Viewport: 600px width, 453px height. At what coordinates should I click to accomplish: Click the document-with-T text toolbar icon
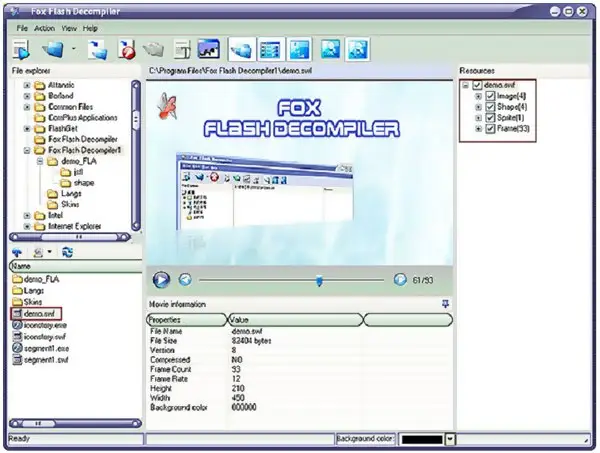(x=182, y=49)
